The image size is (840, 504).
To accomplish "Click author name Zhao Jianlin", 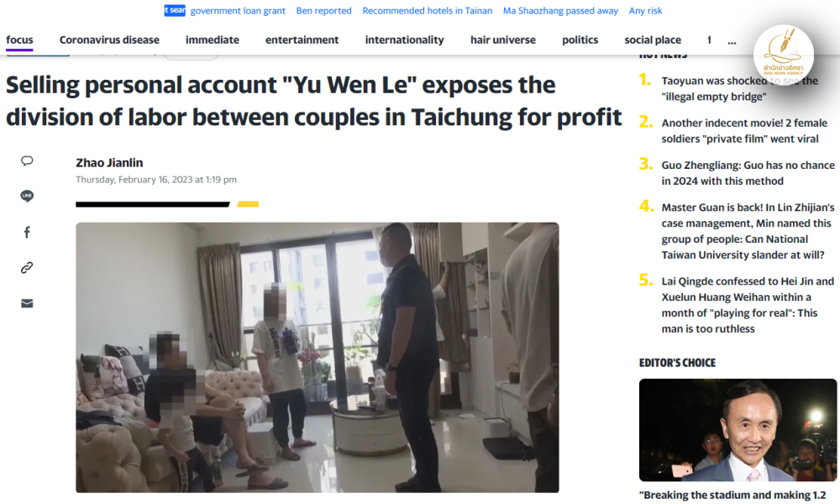I will (109, 162).
